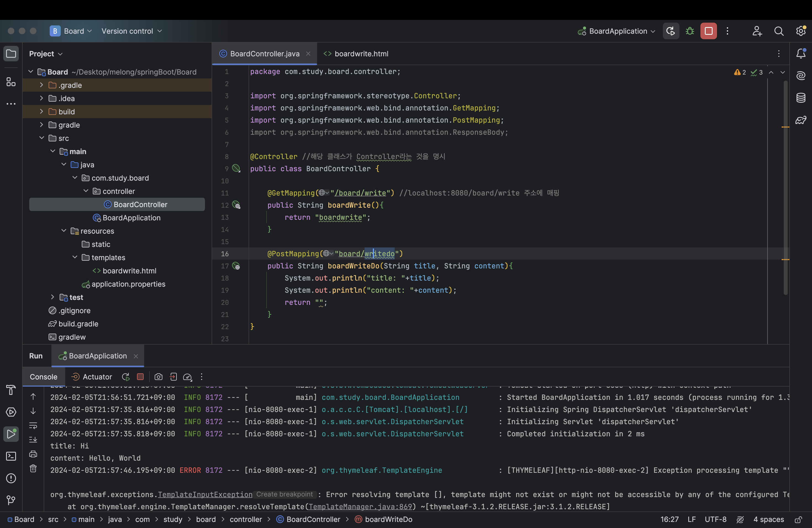The image size is (812, 528).
Task: Toggle soft-wrap in the console
Action: (x=33, y=425)
